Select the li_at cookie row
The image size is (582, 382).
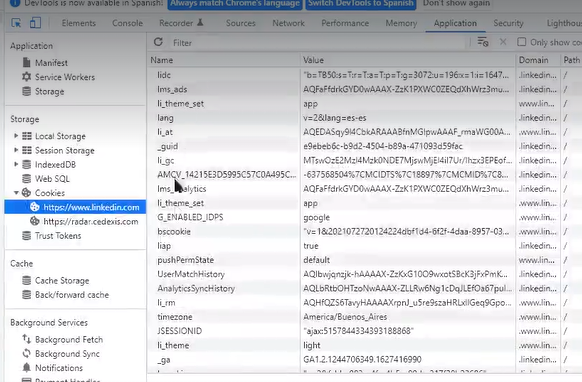[x=364, y=132]
